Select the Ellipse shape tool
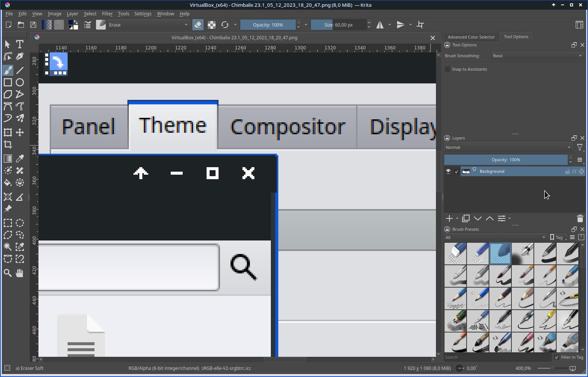Image resolution: width=588 pixels, height=377 pixels. (20, 82)
